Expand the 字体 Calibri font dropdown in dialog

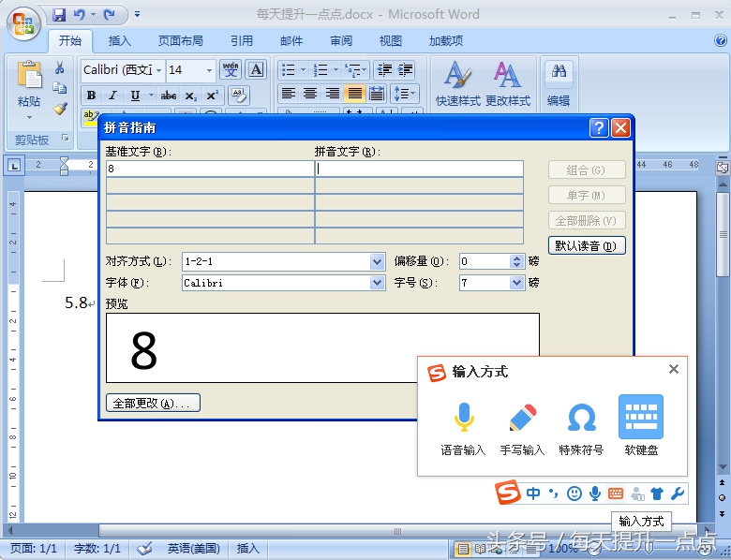coord(377,283)
